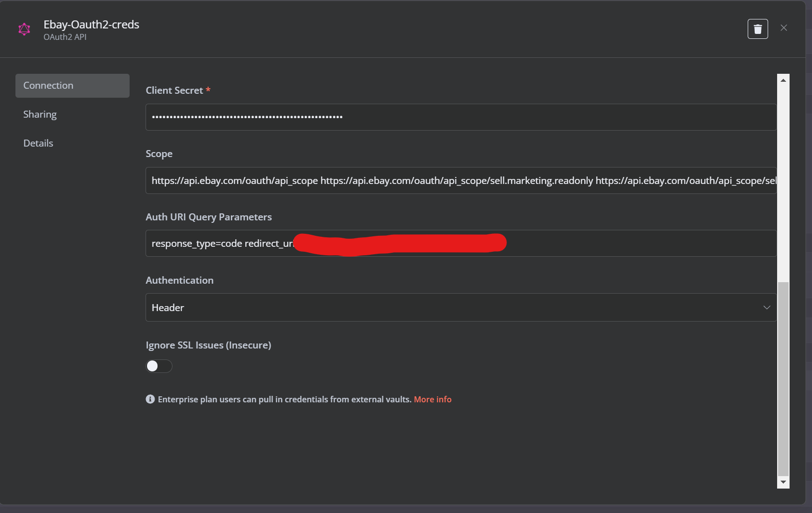Screen dimensions: 812x513
Task: Click into the Scope input field
Action: pos(461,180)
